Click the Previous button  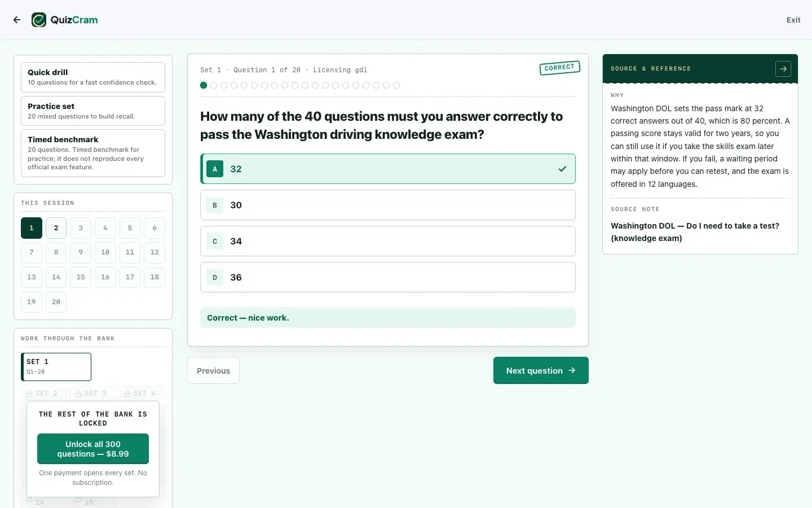pos(213,370)
